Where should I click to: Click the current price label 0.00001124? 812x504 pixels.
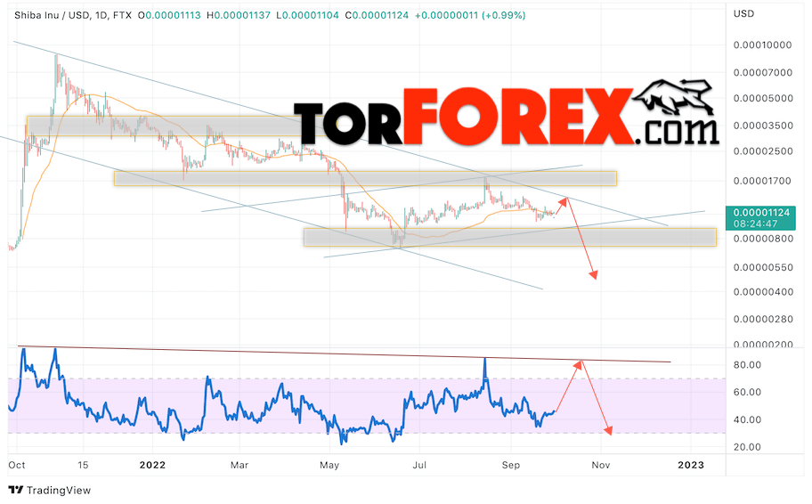pyautogui.click(x=761, y=212)
